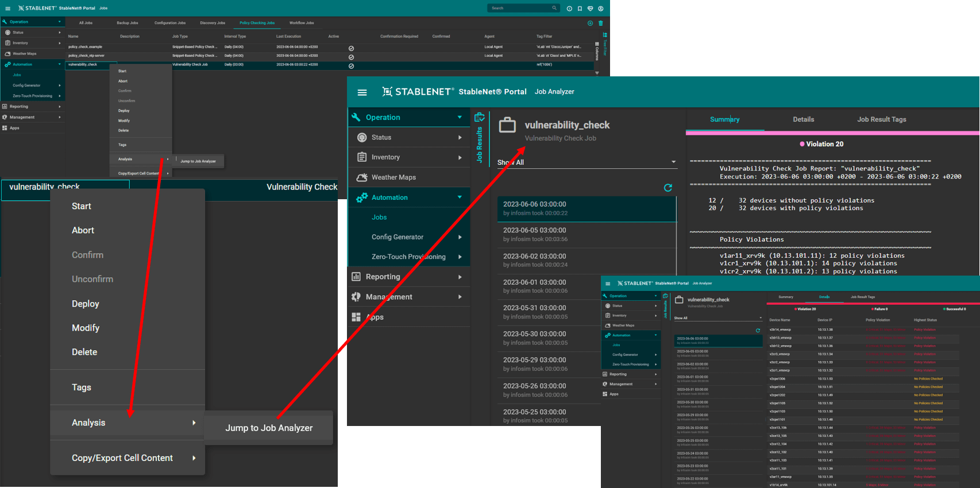Toggle Active check for vulnerability_check job row

tap(351, 66)
